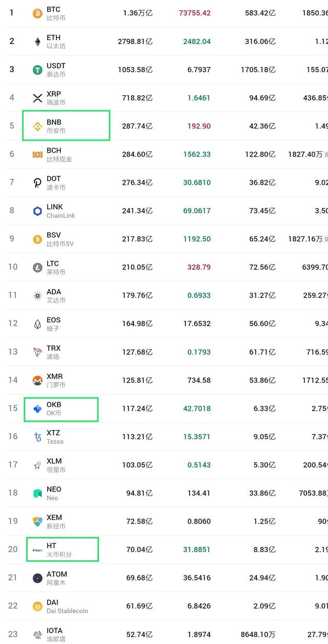Click the ADA Cardano logo icon
Screen dimensions: 328x644
coord(37,296)
